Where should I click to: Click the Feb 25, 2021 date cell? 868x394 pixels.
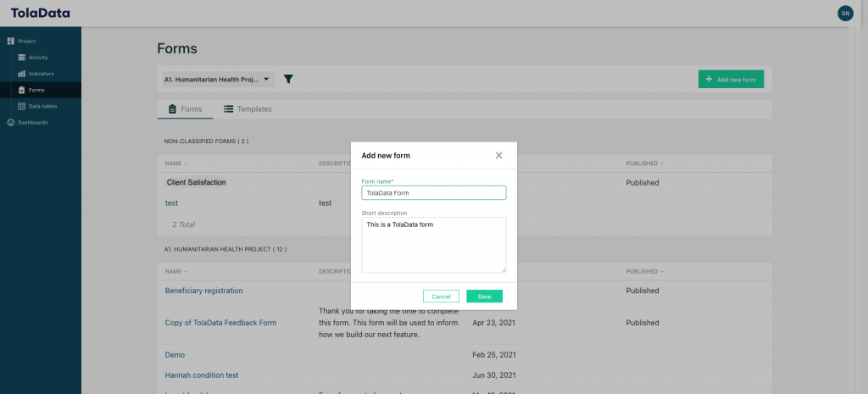point(494,355)
